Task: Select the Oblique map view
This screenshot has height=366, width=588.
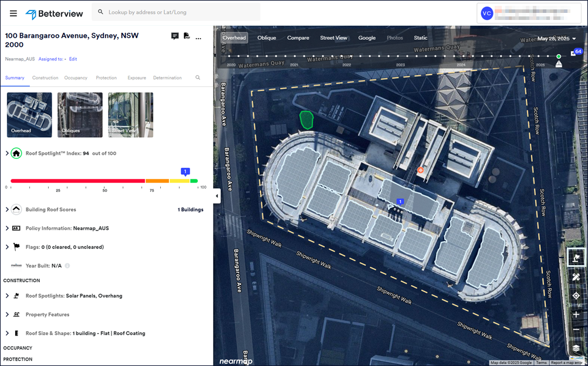Action: click(266, 38)
